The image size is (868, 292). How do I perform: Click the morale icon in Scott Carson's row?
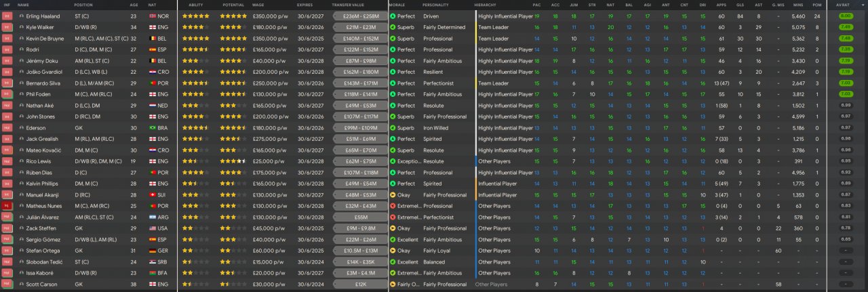coord(393,285)
